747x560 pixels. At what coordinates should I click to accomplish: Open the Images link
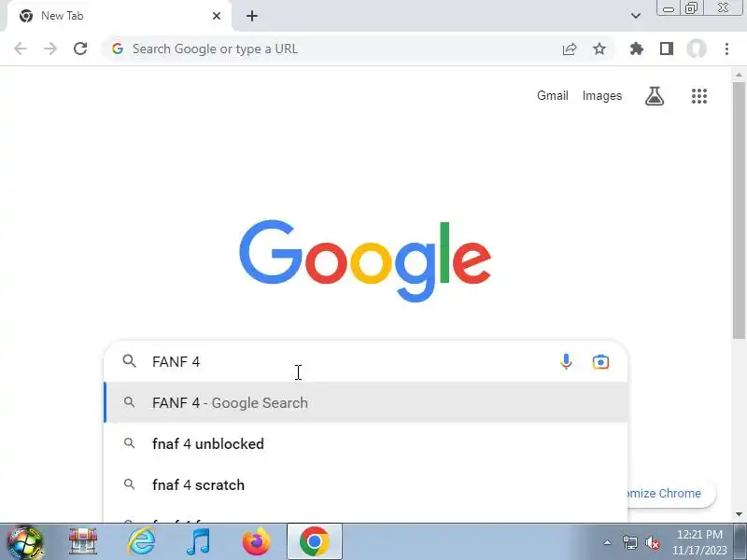[x=602, y=96]
